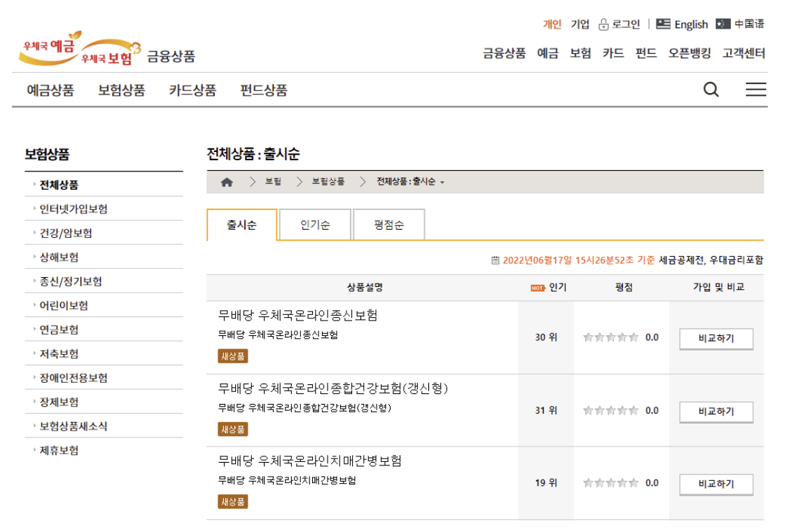Click 비교하기 for 온라인치매간병보험
Viewport: 786px width, 532px height.
716,484
